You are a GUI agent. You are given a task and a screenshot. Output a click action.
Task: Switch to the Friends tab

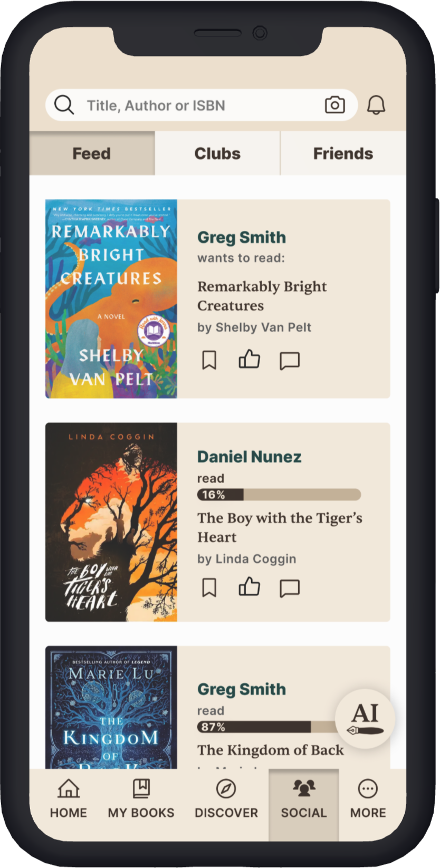click(x=343, y=153)
